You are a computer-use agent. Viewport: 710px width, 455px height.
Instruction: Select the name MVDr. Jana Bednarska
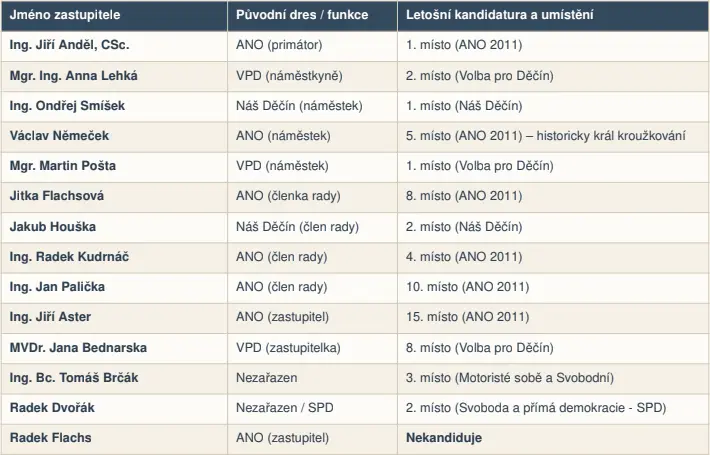click(78, 348)
